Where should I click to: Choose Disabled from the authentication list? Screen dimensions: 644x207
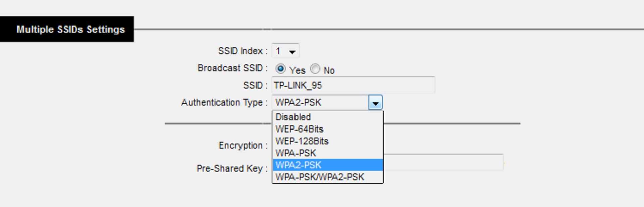[328, 117]
